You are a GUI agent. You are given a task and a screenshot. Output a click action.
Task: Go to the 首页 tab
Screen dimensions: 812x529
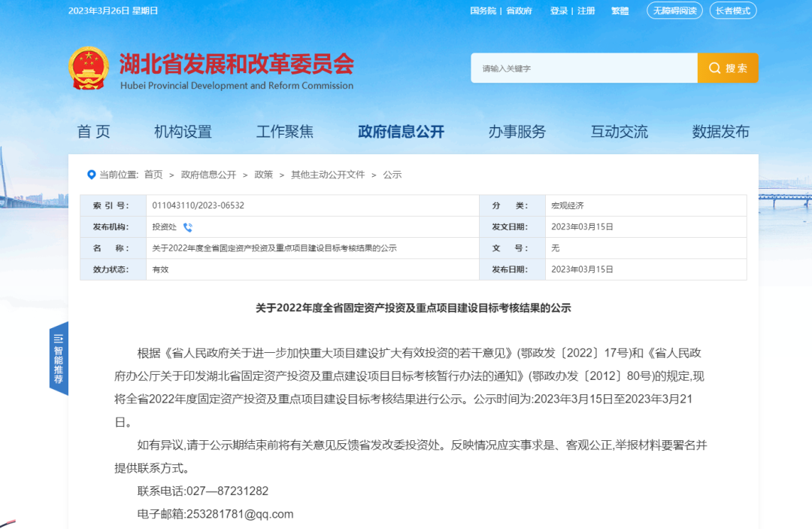92,131
